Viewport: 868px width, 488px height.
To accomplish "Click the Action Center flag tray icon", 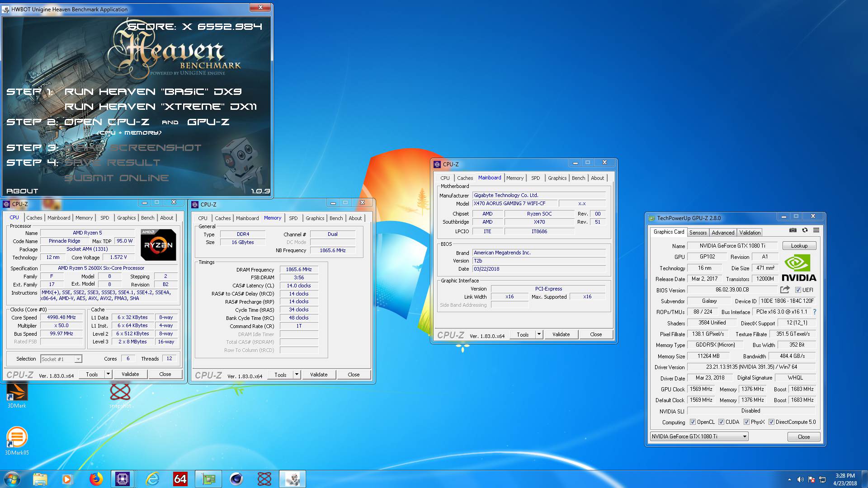I will click(x=811, y=479).
